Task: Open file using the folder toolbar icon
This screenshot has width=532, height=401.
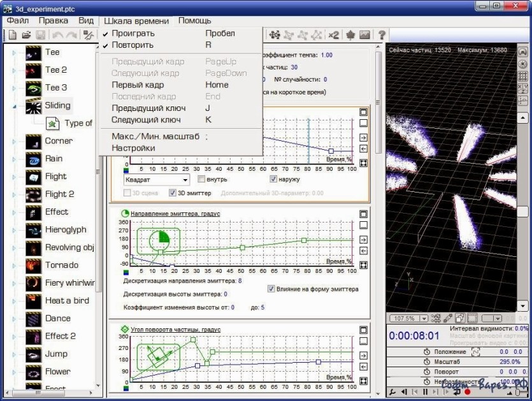Action: (x=27, y=34)
